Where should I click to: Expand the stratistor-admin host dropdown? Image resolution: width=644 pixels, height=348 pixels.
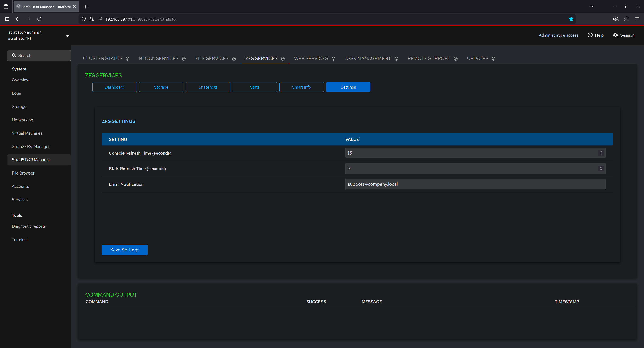pos(67,36)
